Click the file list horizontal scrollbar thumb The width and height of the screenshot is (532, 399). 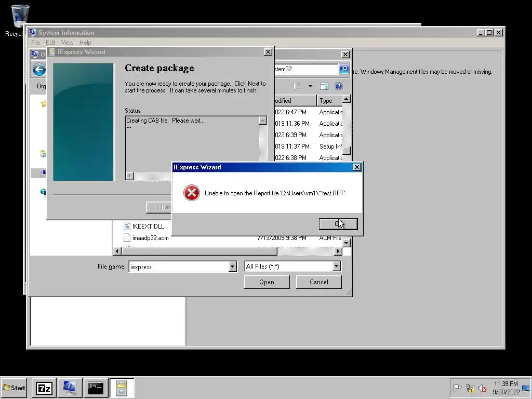(x=199, y=251)
